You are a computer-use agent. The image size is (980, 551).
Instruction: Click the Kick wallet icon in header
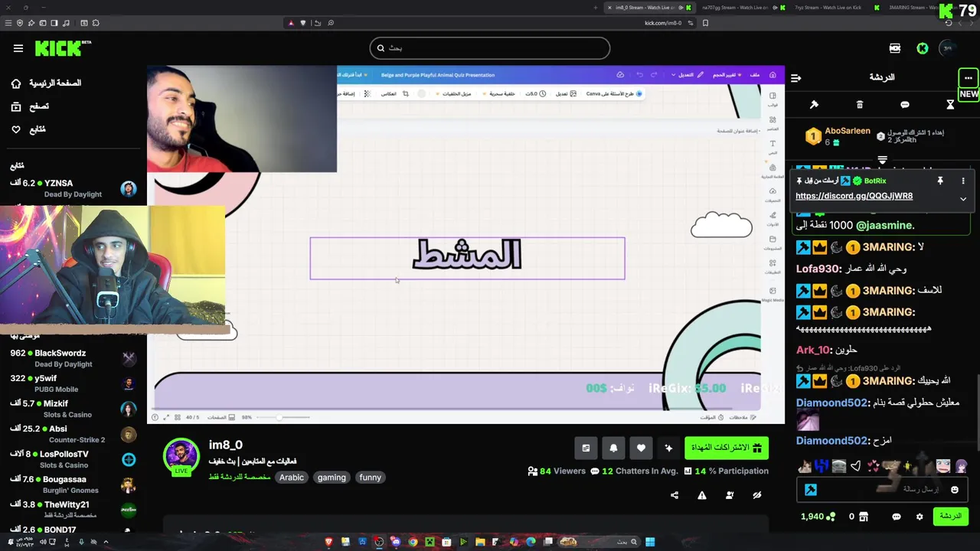pyautogui.click(x=894, y=48)
